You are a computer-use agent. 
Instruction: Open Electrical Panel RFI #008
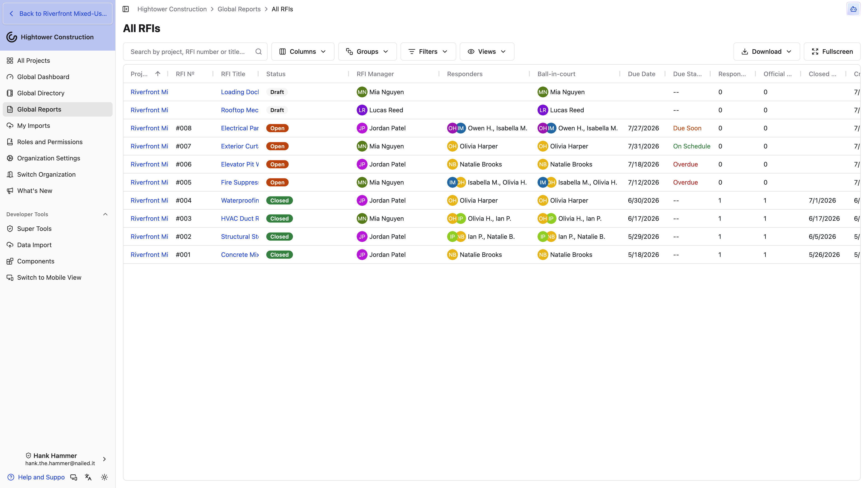(240, 128)
